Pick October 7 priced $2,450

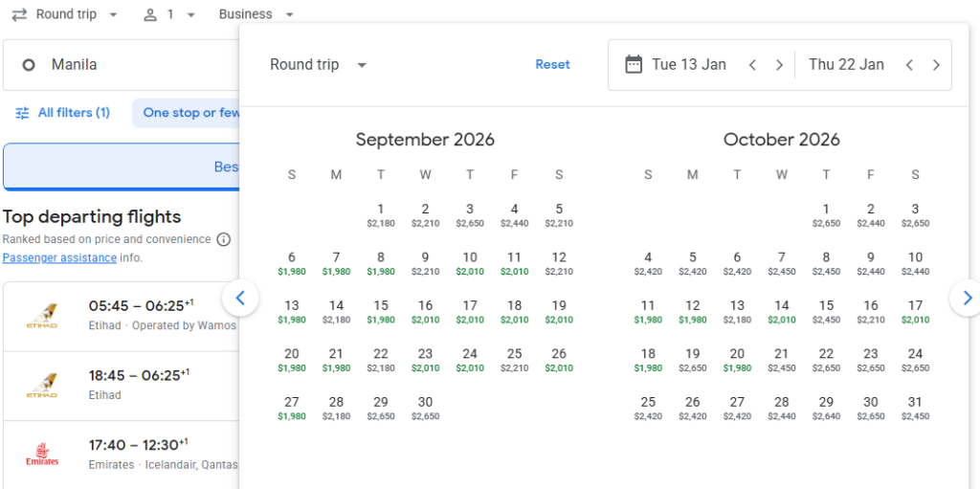[x=782, y=263]
